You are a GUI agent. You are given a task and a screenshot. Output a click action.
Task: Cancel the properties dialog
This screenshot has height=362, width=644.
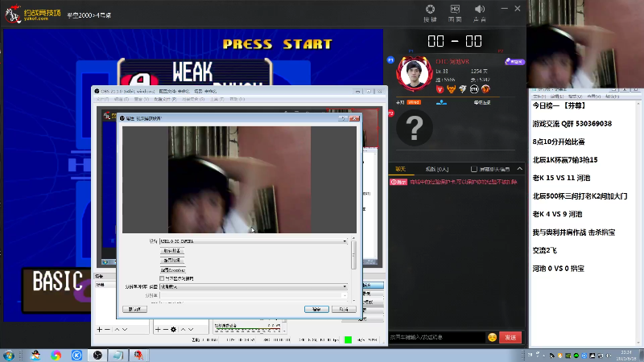coord(344,309)
